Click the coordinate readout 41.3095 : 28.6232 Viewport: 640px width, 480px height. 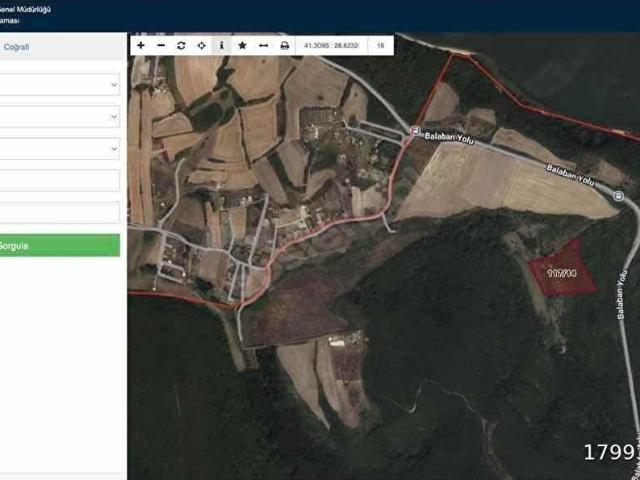pyautogui.click(x=331, y=45)
